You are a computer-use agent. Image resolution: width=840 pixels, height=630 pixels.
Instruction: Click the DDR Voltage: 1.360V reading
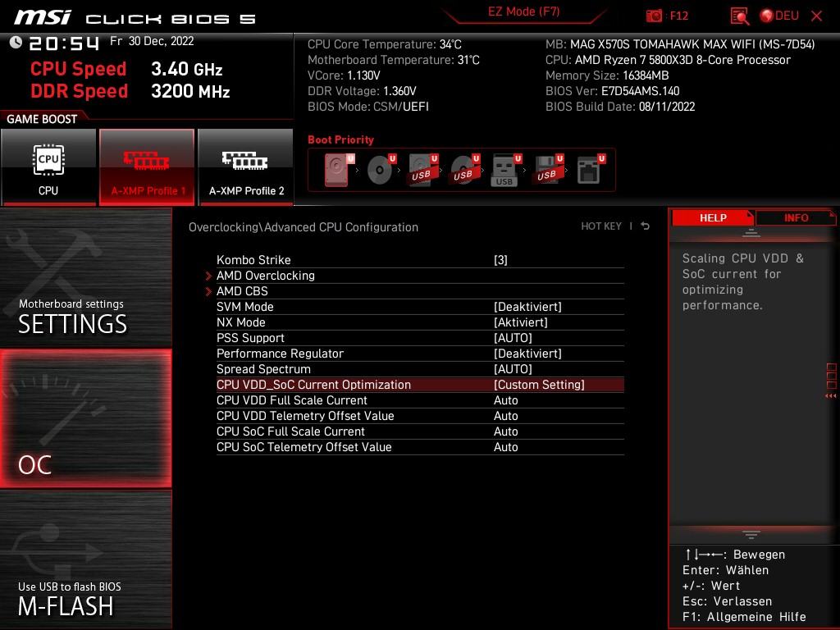point(362,91)
